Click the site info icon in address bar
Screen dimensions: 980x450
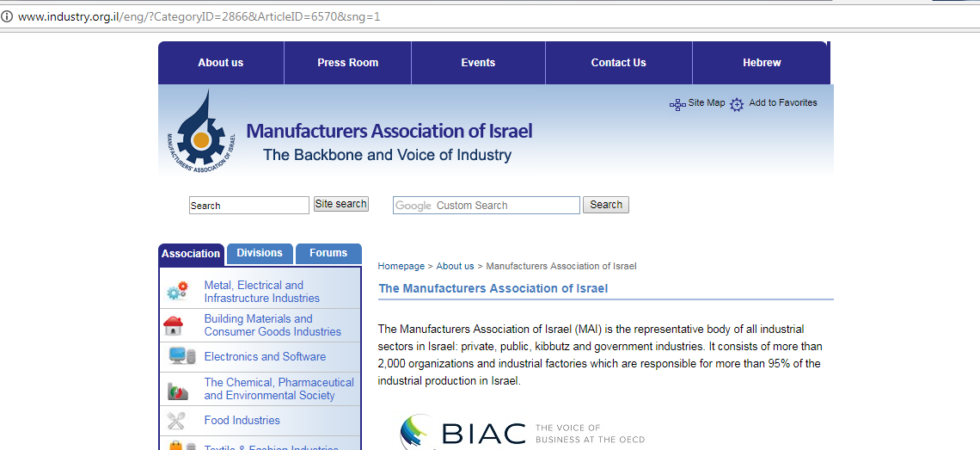[x=8, y=16]
